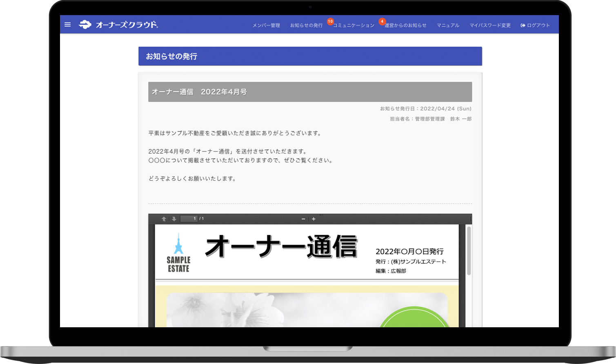Click the red badge showing 4 on 運営からのお知らせ
The image size is (616, 364).
tap(382, 20)
